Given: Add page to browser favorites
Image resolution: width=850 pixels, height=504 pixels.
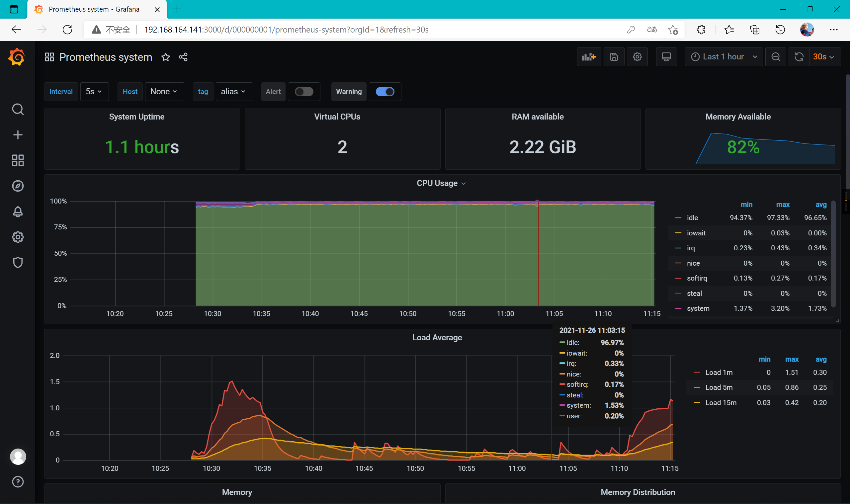Looking at the screenshot, I should click(672, 30).
